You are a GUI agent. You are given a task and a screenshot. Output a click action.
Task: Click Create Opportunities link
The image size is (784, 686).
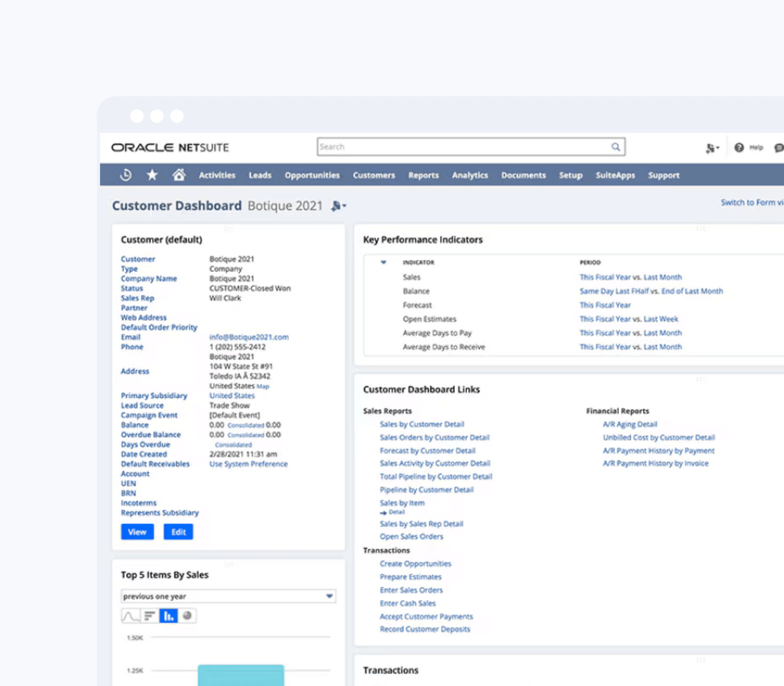tap(416, 564)
